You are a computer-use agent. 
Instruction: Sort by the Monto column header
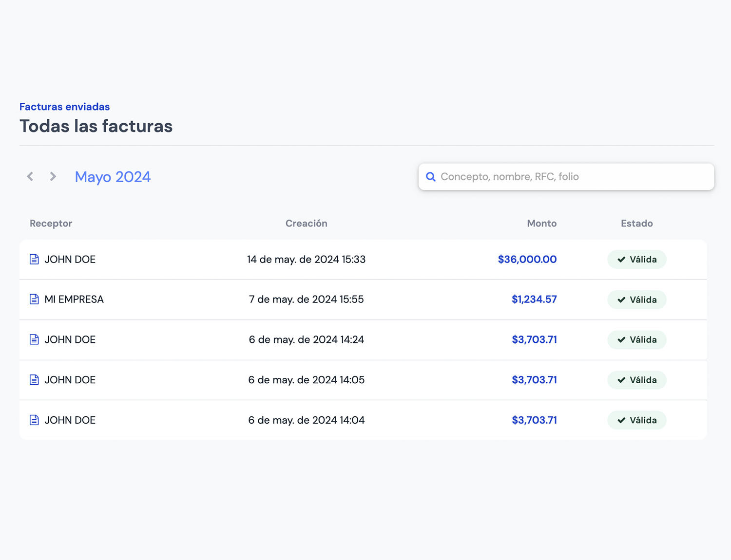[541, 224]
